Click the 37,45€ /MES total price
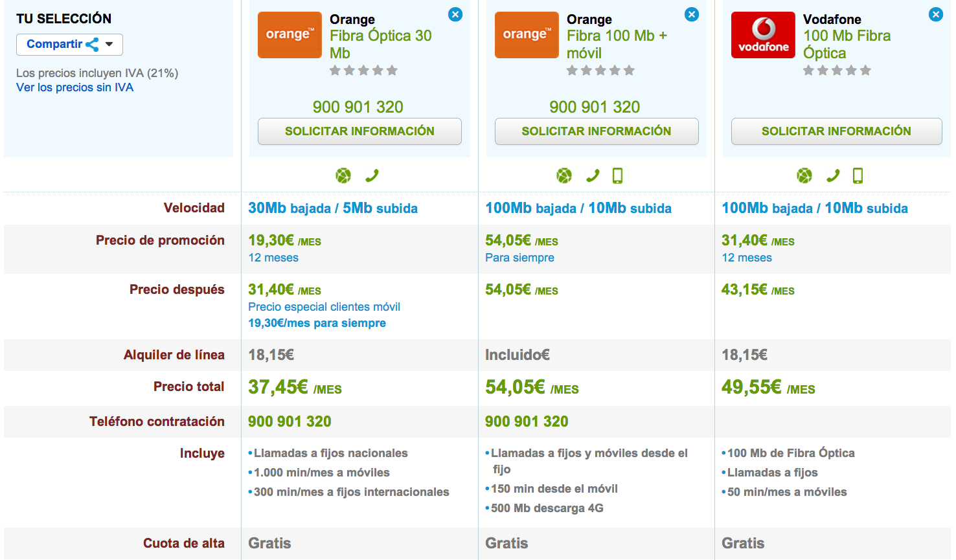This screenshot has width=956, height=560. click(295, 387)
